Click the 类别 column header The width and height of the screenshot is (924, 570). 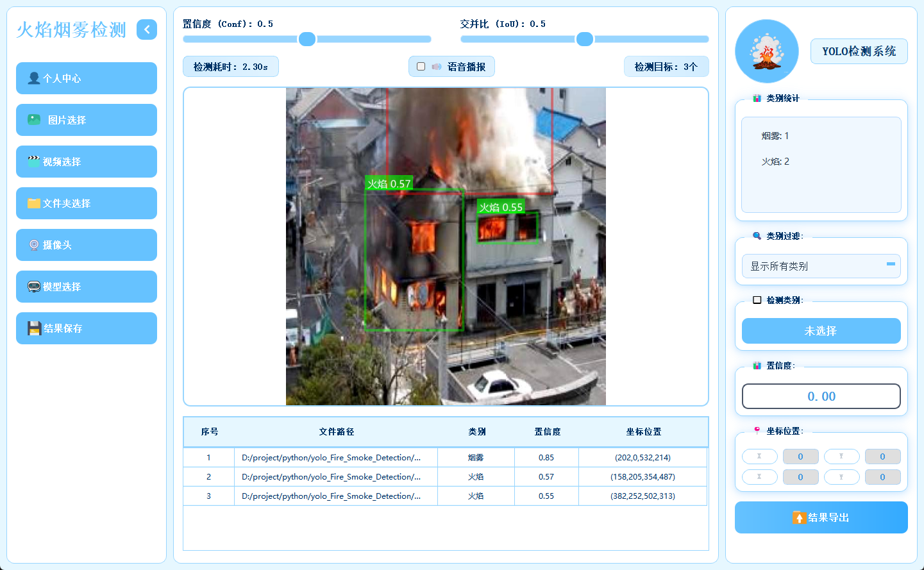coord(476,432)
